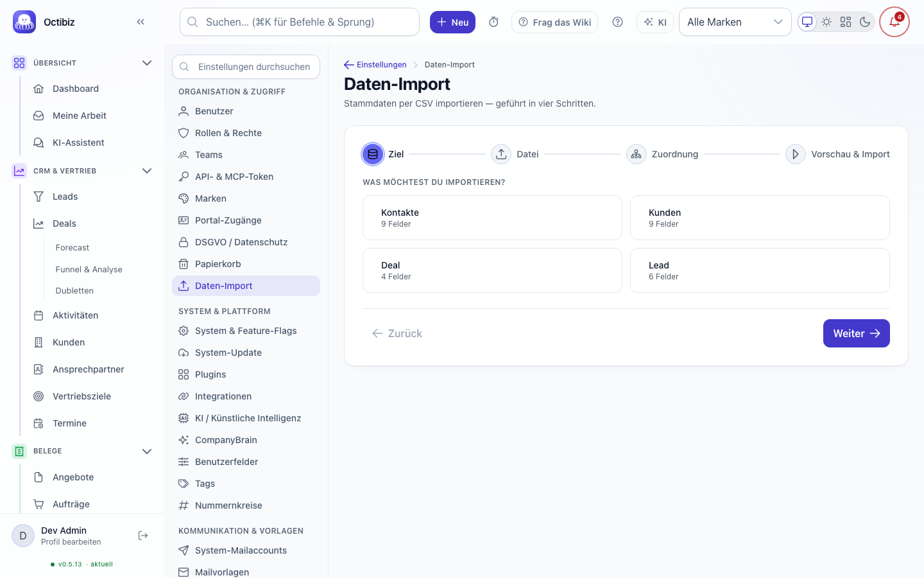This screenshot has width=924, height=578.
Task: Switch to light theme sun icon
Action: [x=826, y=22]
